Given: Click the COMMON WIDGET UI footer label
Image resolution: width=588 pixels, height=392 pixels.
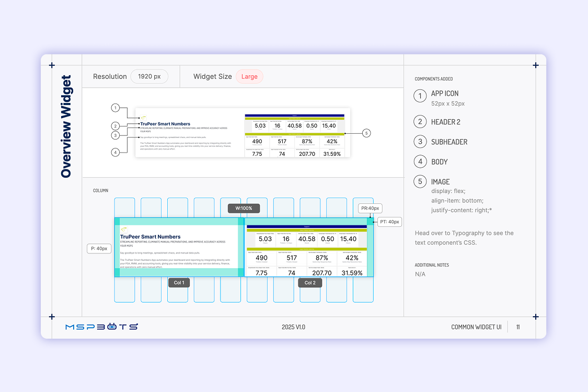Looking at the screenshot, I should (476, 327).
